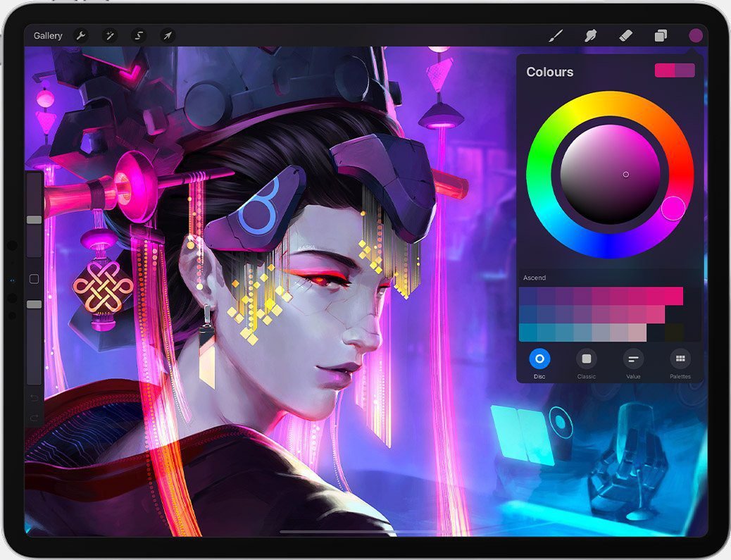Open the Adjustments magic wand menu
The height and width of the screenshot is (560, 731).
pyautogui.click(x=110, y=36)
